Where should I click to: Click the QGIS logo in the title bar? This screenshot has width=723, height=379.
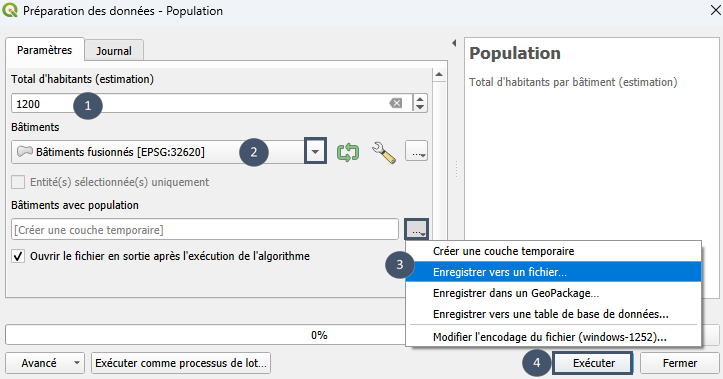(x=10, y=10)
